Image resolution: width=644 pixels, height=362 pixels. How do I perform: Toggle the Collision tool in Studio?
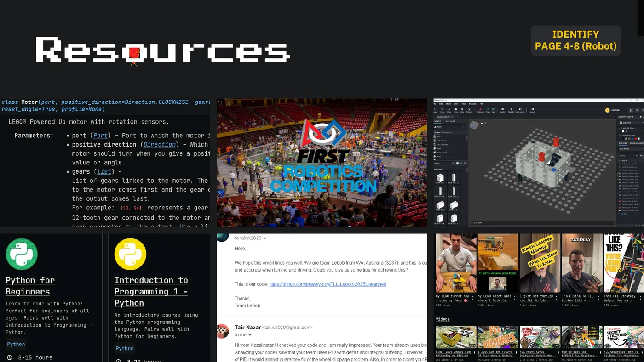[x=480, y=110]
